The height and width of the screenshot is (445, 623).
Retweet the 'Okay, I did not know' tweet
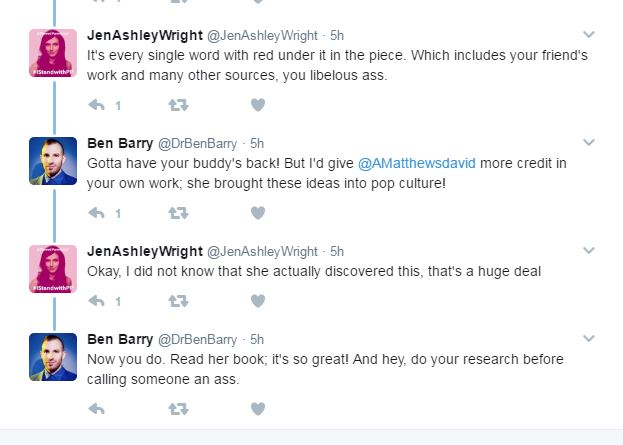[x=178, y=300]
